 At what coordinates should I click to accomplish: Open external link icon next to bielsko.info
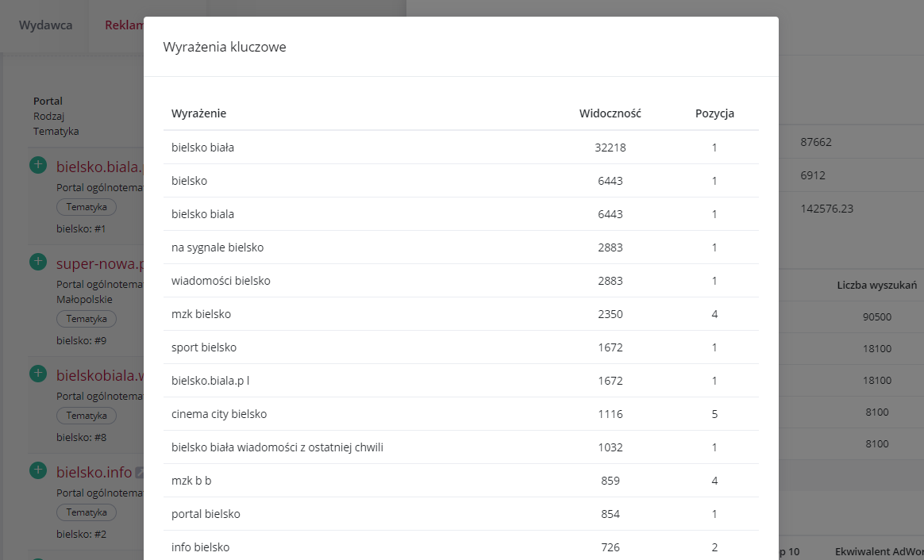[x=140, y=472]
